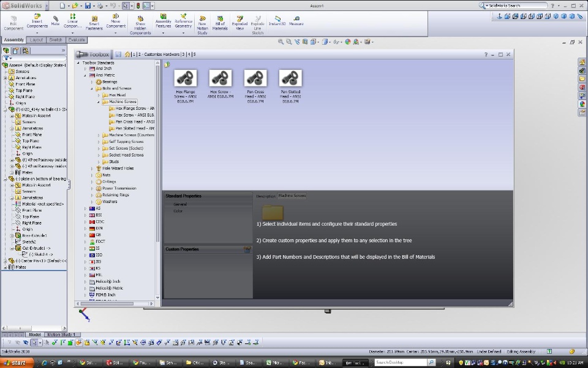
Task: Click the Zoom to Fit icon
Action: (x=281, y=42)
